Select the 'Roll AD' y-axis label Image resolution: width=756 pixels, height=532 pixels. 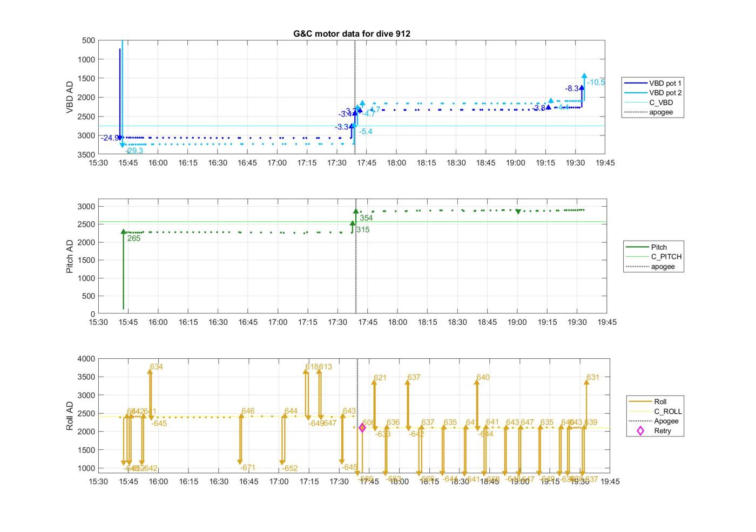click(x=70, y=416)
